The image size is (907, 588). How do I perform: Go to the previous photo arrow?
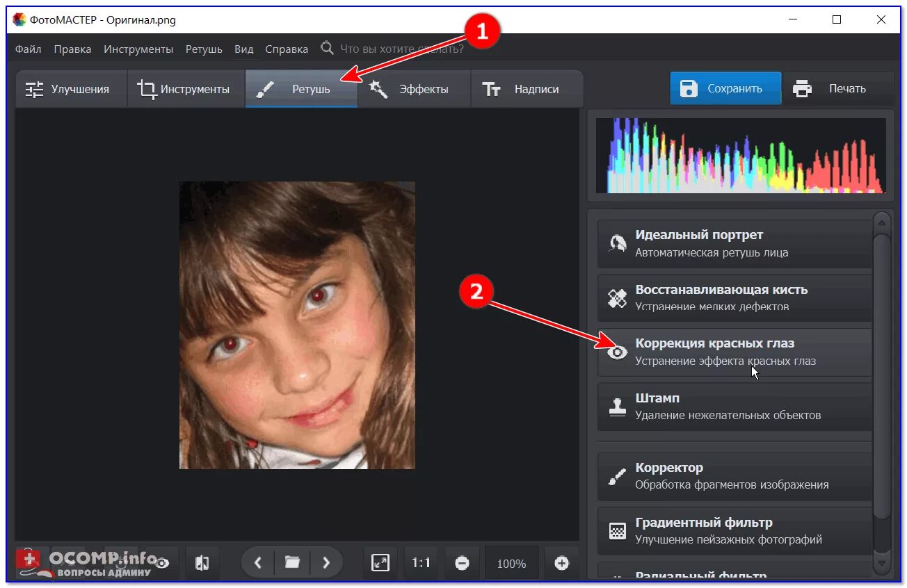click(258, 563)
